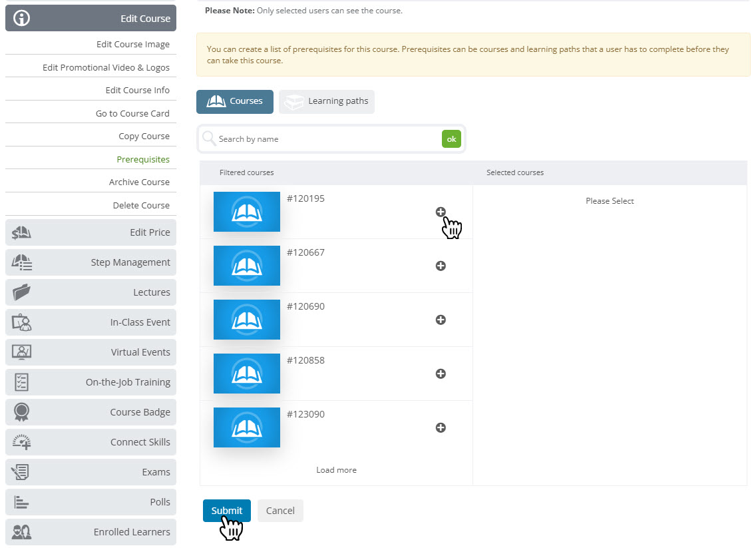Open Step Management label
Viewport: 756px width, 548px height.
coord(130,262)
